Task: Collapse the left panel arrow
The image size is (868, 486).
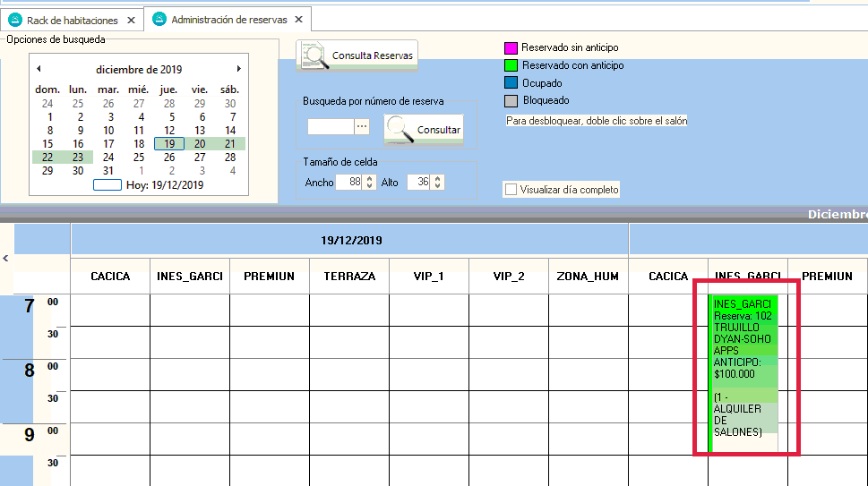Action: click(x=6, y=259)
